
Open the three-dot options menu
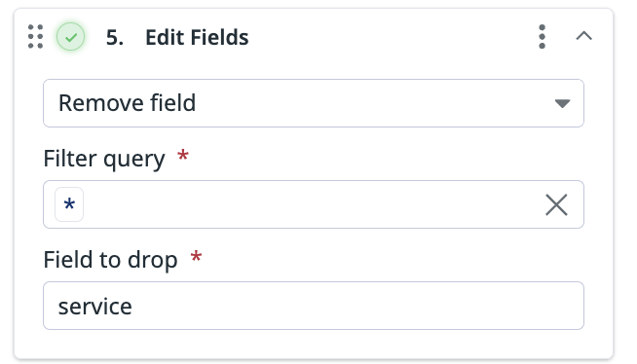click(x=542, y=37)
